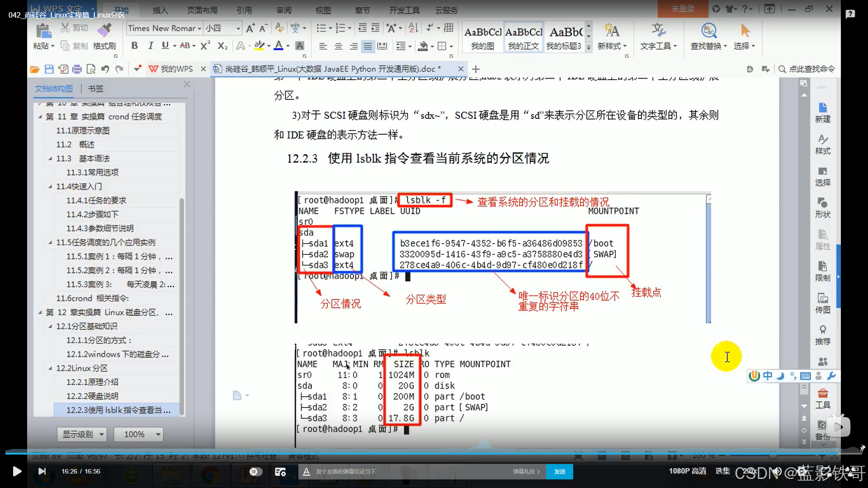Collapse chapter 11 crond tree node

[x=40, y=117]
